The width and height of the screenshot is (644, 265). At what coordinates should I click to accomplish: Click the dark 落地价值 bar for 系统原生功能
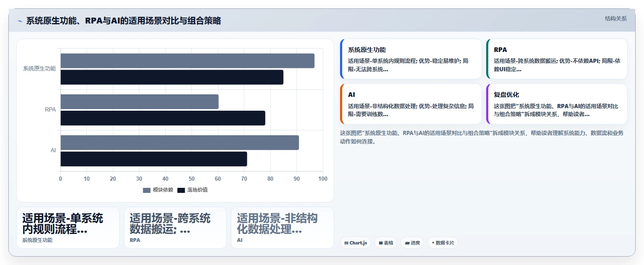click(x=172, y=77)
